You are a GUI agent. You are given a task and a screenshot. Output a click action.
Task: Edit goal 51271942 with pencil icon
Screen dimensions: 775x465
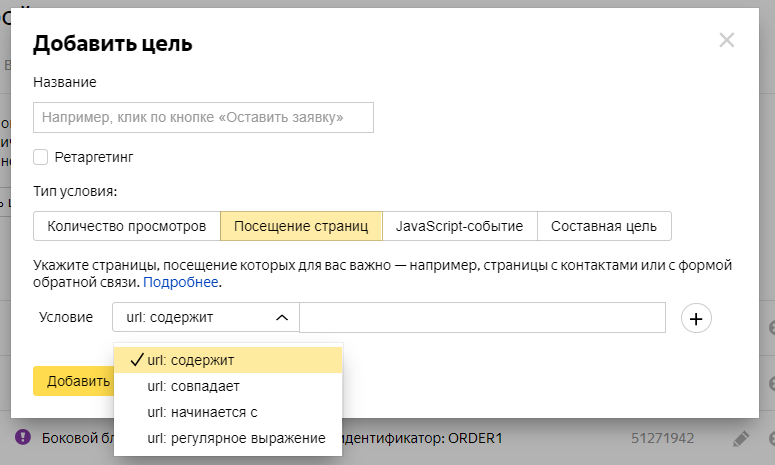point(740,438)
